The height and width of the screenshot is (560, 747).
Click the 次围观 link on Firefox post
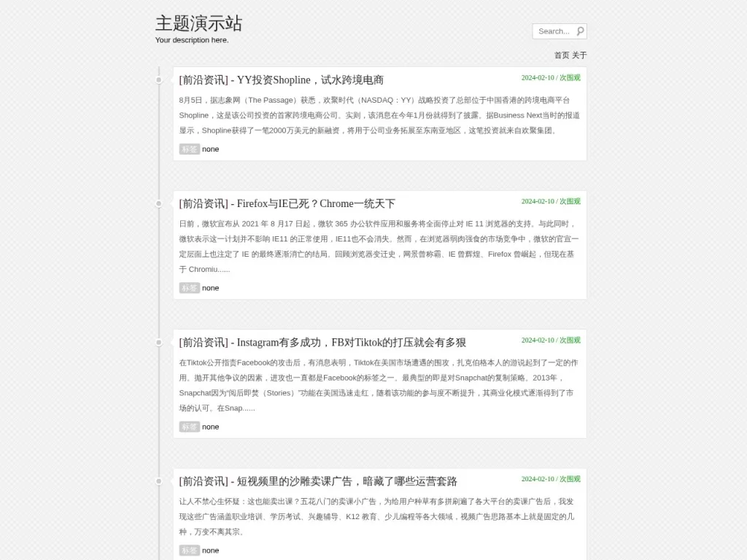coord(570,202)
